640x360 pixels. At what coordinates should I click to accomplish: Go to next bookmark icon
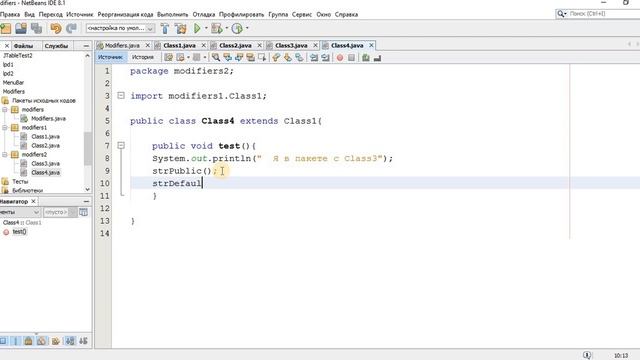click(287, 58)
